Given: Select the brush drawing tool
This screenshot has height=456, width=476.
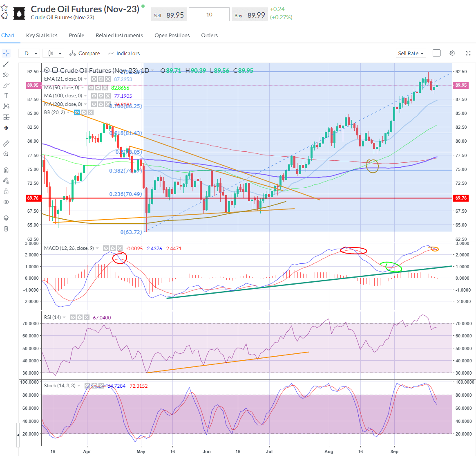Looking at the screenshot, I should 6,85.
